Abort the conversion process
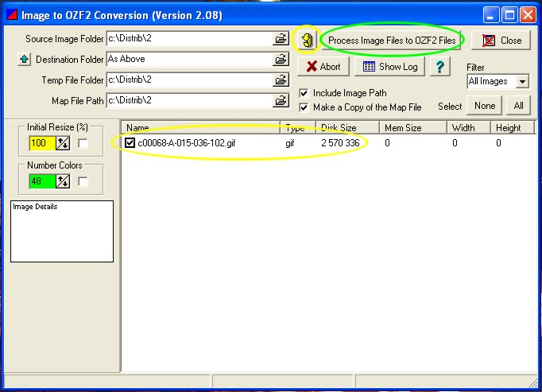542x392 pixels. pos(323,67)
